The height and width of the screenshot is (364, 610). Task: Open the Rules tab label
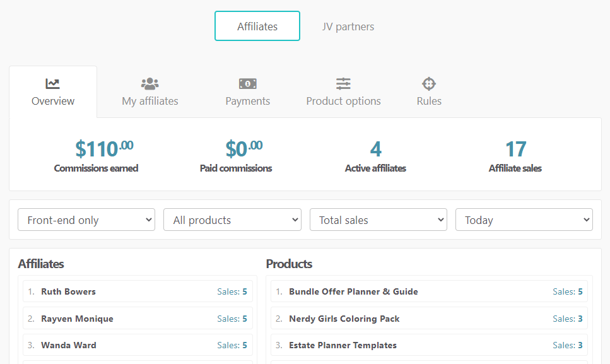coord(429,101)
